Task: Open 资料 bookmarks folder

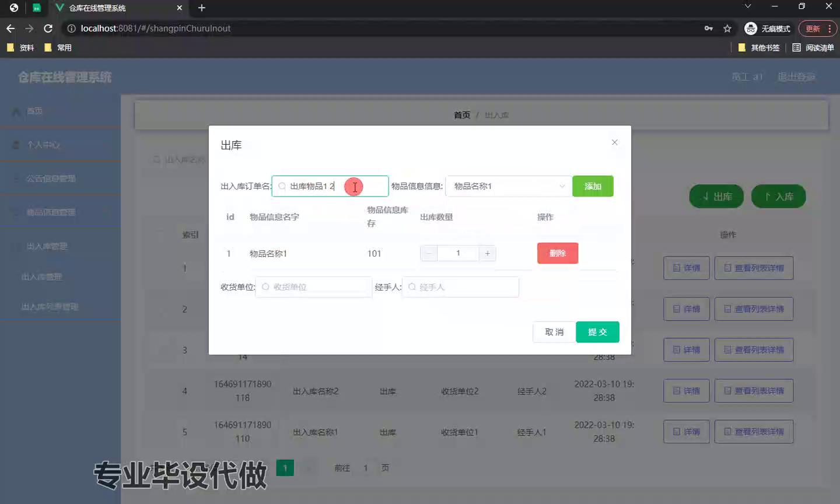Action: coord(20,48)
